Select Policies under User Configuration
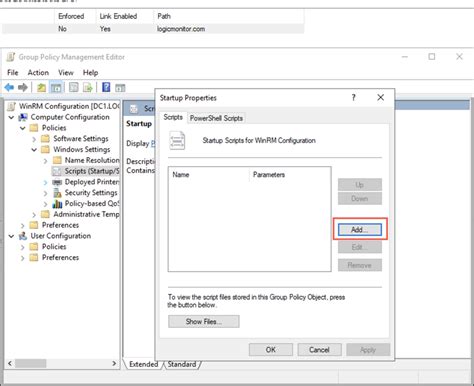Viewport: 474px width, 386px height. 54,247
